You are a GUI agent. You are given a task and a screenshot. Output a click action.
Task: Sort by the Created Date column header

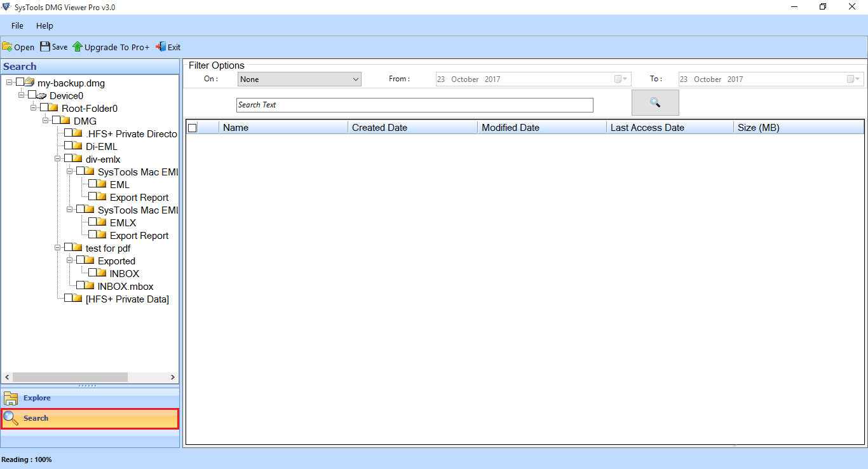413,128
